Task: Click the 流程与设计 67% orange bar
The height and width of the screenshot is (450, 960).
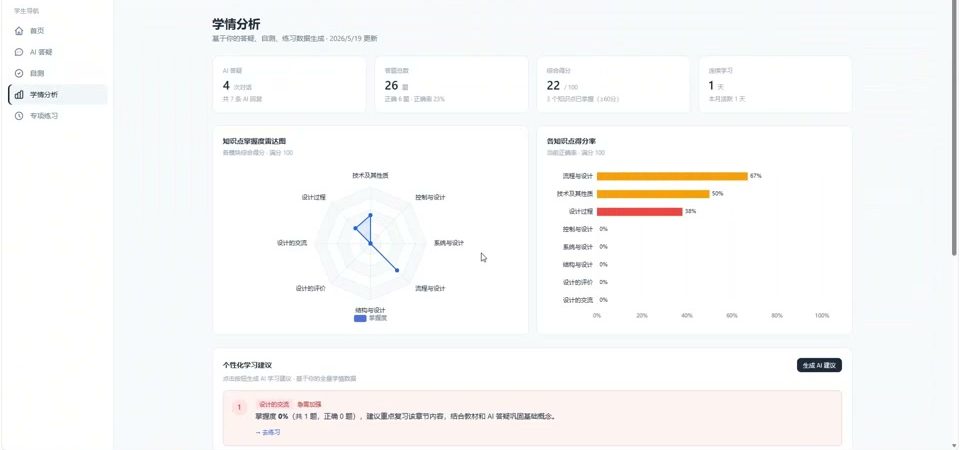Action: pos(672,176)
